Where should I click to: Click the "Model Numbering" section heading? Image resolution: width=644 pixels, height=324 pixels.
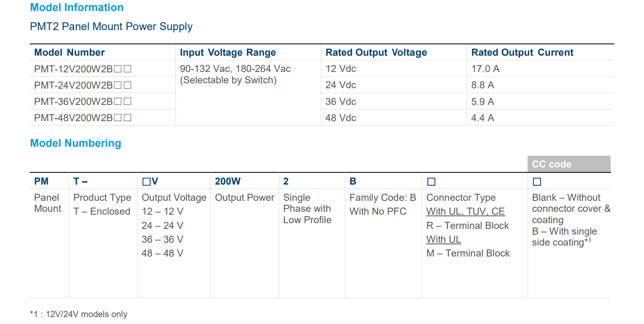76,143
